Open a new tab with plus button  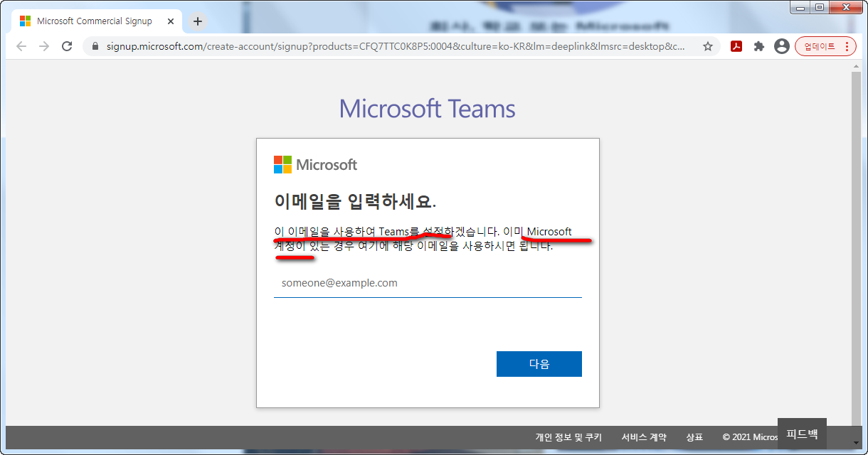tap(198, 21)
